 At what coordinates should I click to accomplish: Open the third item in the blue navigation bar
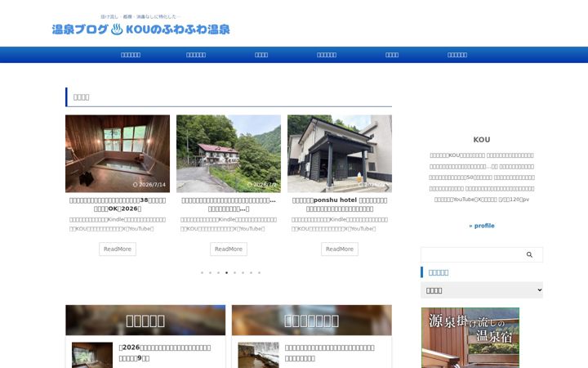[261, 55]
